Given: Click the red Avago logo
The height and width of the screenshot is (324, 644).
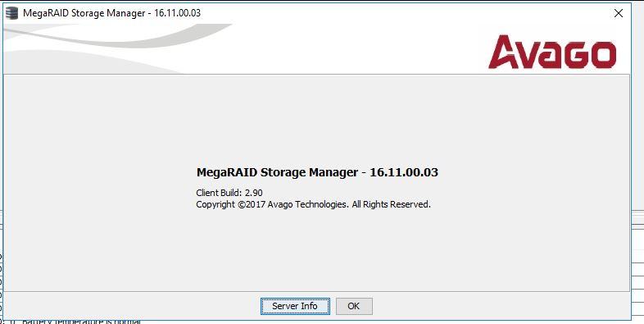Looking at the screenshot, I should point(552,52).
